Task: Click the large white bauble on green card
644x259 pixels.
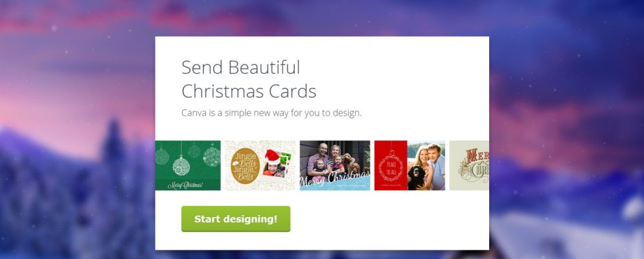Action: [x=181, y=165]
